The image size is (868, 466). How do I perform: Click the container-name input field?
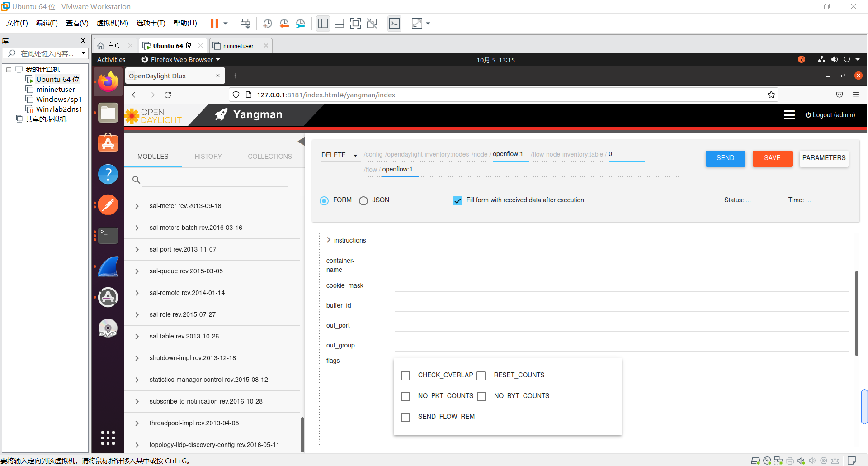coord(621,265)
